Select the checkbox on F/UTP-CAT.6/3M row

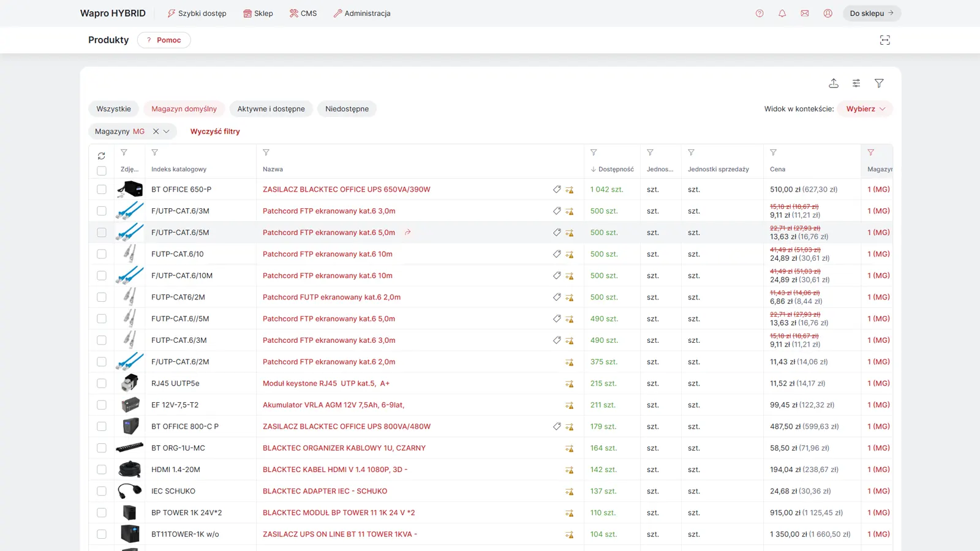[x=101, y=211]
